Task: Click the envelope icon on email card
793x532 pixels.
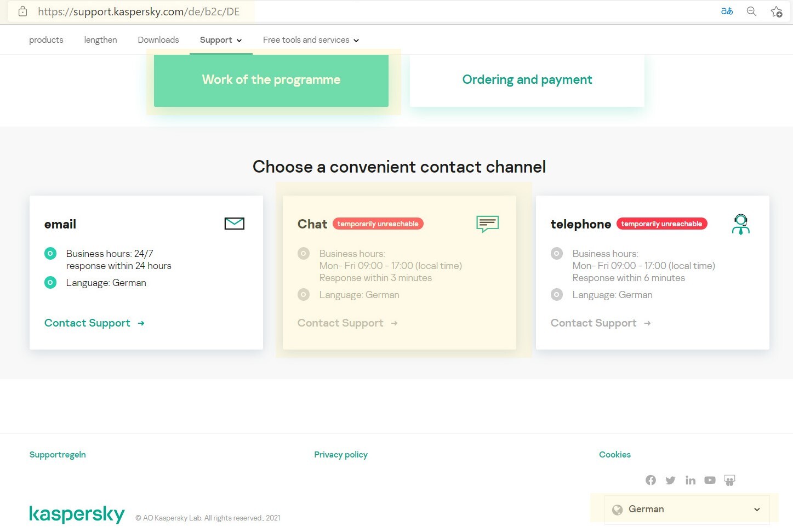Action: [234, 224]
